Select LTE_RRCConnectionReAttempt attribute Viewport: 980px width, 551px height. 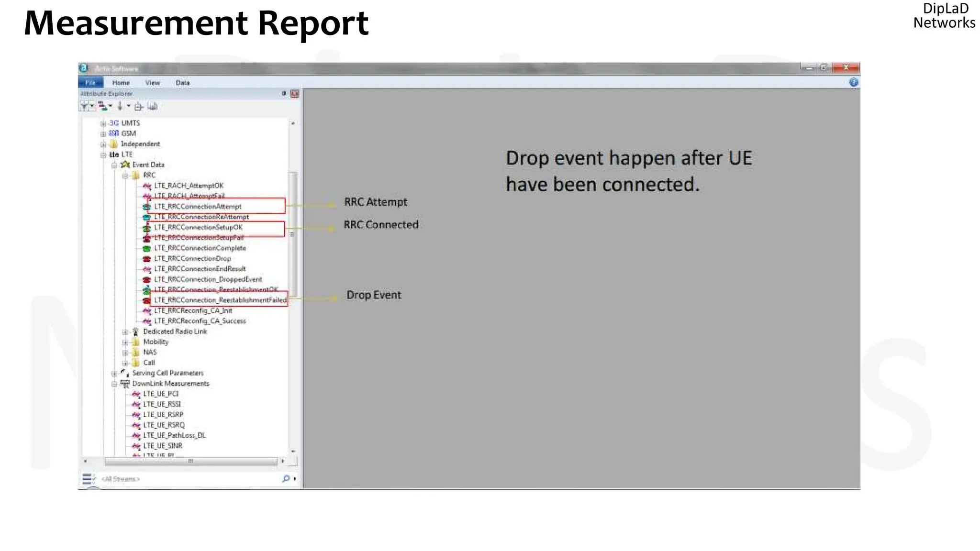(201, 217)
